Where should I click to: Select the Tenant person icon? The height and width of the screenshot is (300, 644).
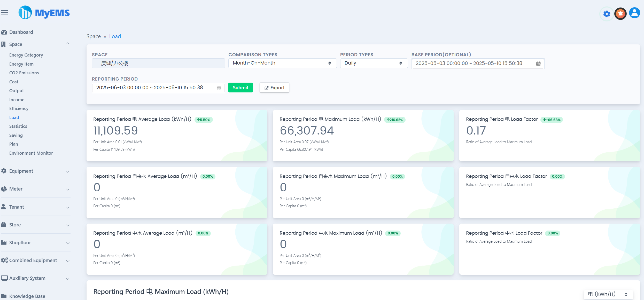pos(4,207)
